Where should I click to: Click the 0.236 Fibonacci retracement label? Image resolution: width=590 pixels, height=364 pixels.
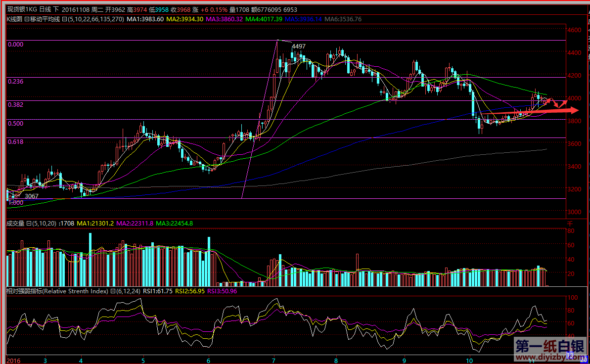coord(16,81)
